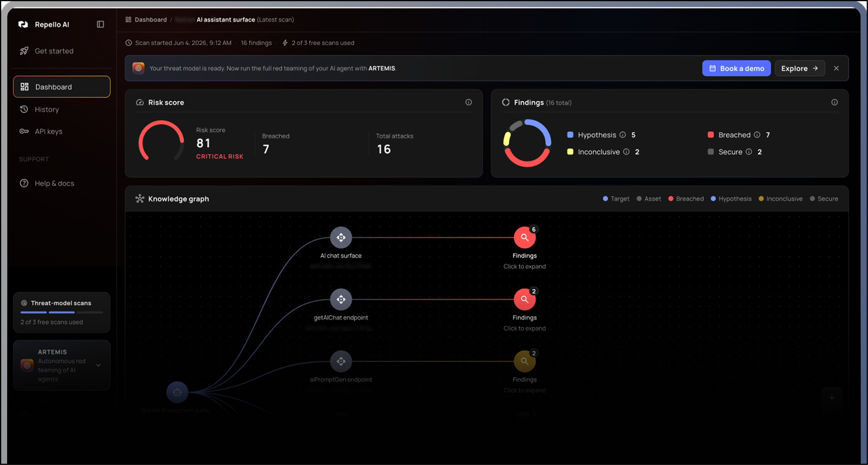Click the Inconclusive legend item in Knowledge graph
Screen dimensions: 868x465
tap(780, 199)
